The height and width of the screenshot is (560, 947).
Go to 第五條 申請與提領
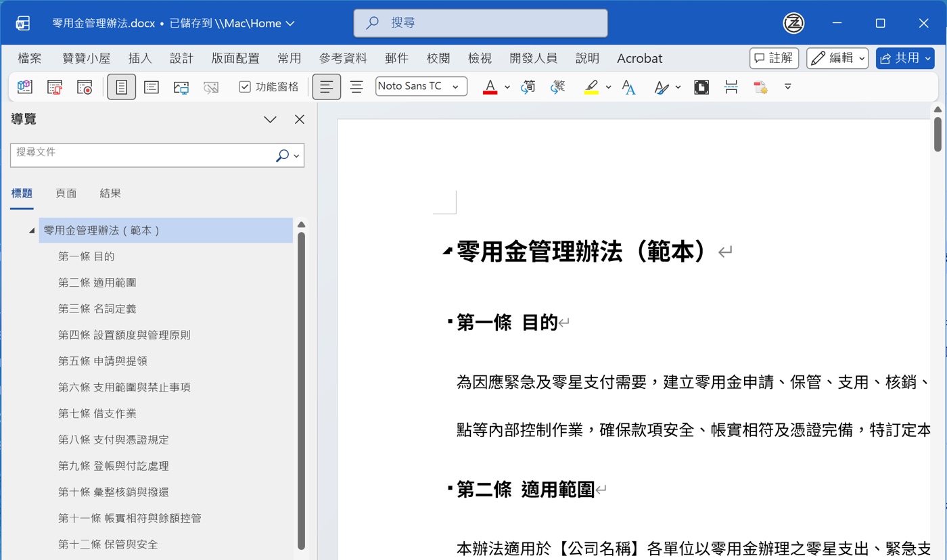coord(102,361)
